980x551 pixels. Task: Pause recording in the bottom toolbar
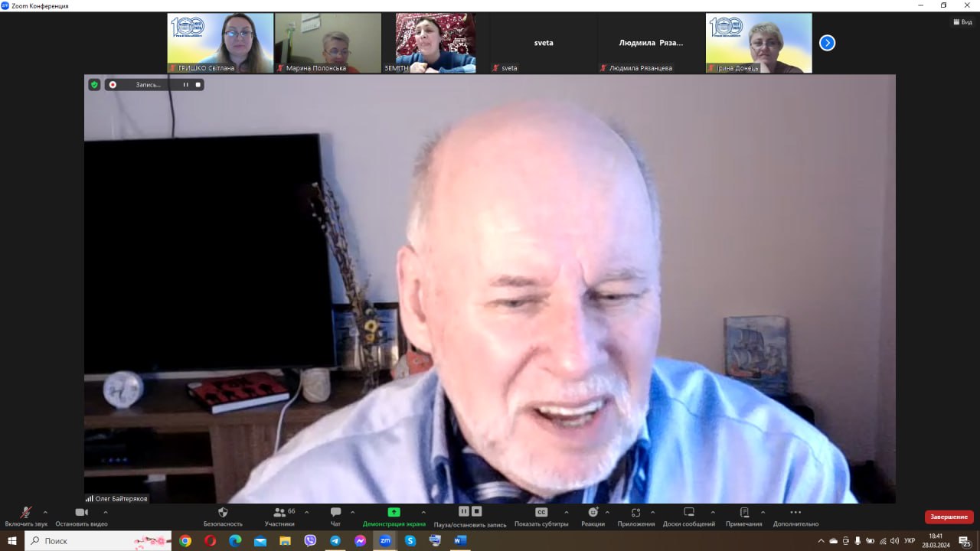tap(464, 511)
